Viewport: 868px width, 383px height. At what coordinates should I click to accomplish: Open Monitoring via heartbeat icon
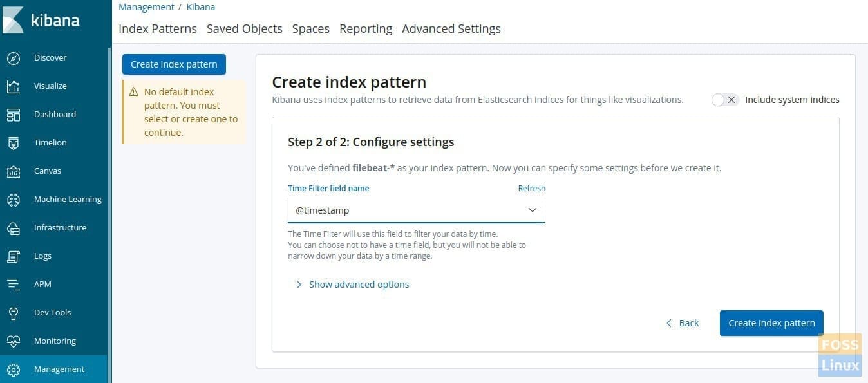tap(14, 341)
